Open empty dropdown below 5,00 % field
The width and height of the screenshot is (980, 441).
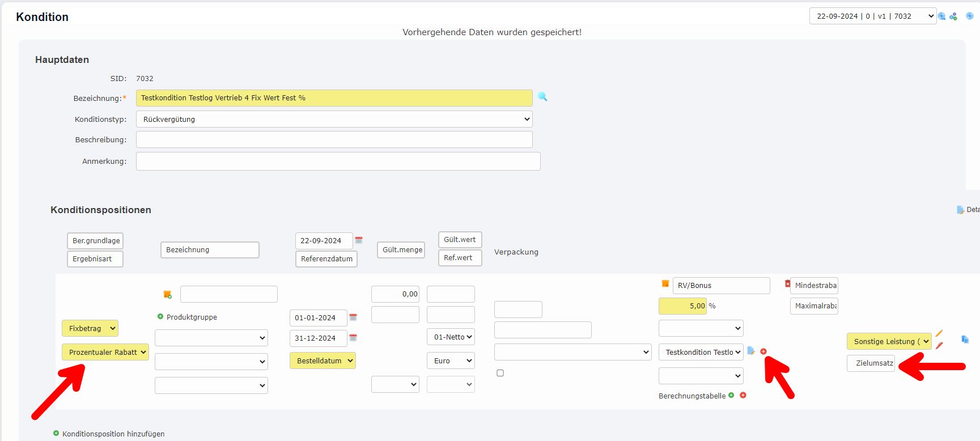pyautogui.click(x=701, y=328)
